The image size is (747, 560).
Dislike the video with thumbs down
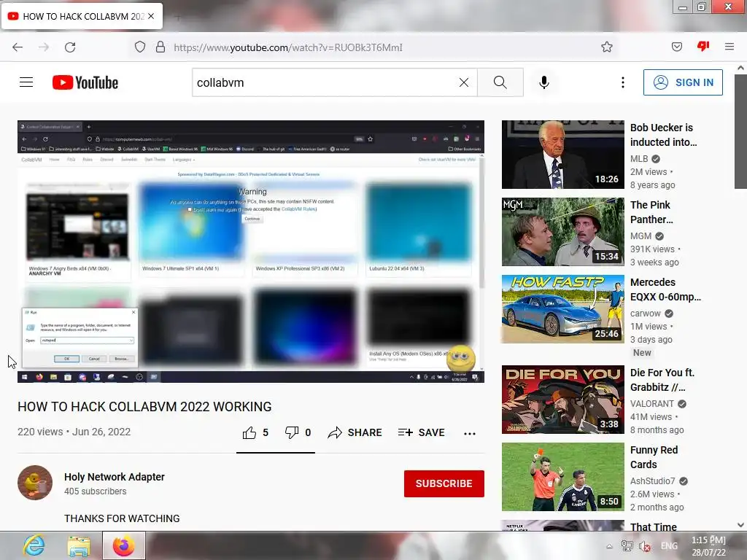(292, 432)
